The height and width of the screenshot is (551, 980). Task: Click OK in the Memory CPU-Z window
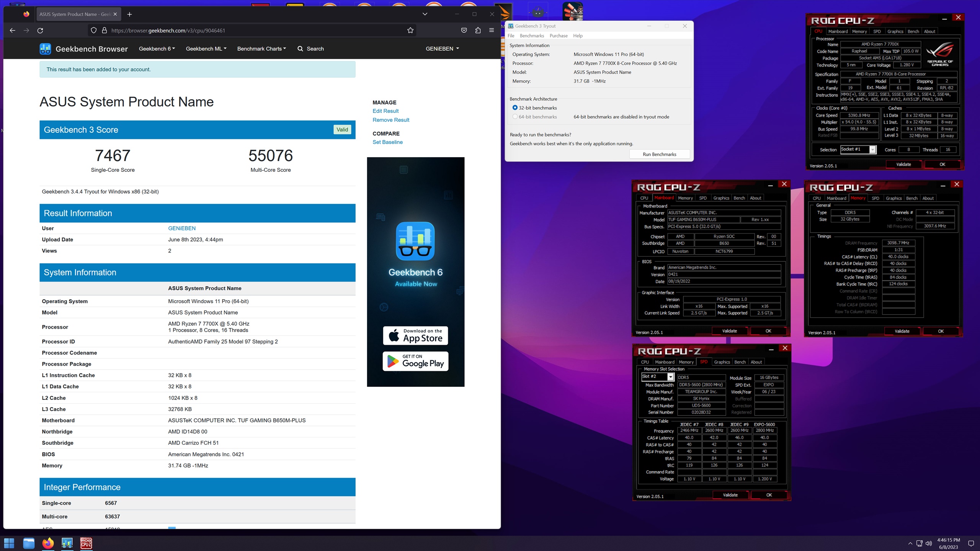(941, 331)
